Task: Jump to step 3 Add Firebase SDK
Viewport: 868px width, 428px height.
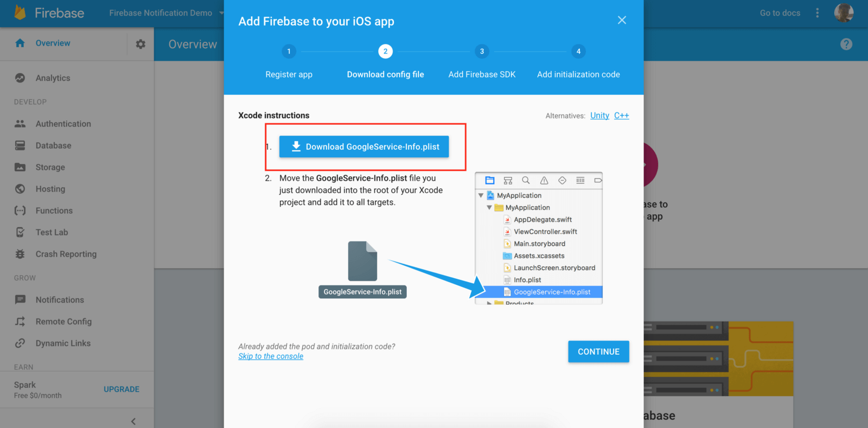Action: (x=482, y=62)
